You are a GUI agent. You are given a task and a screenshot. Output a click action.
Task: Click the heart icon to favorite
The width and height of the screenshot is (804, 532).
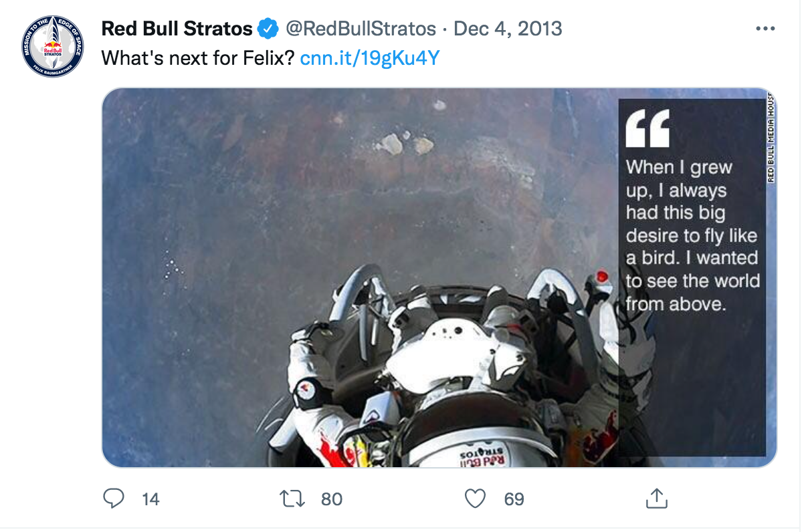(x=475, y=499)
